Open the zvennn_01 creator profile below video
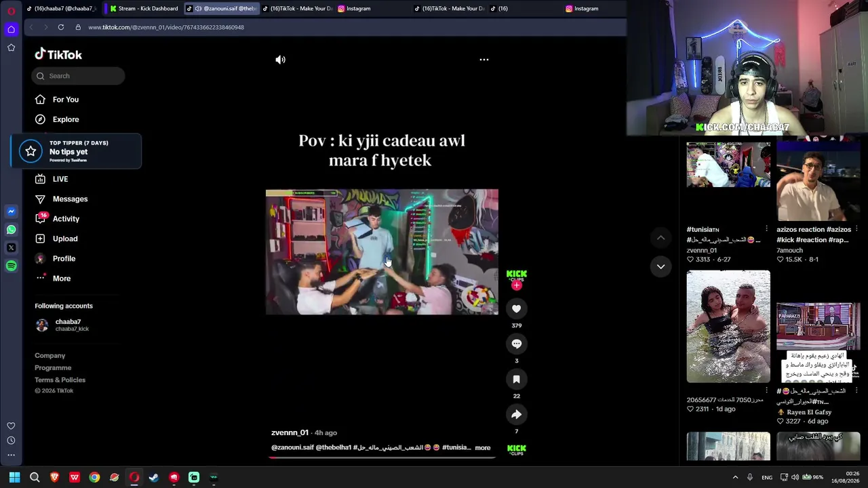The height and width of the screenshot is (488, 868). tap(290, 433)
